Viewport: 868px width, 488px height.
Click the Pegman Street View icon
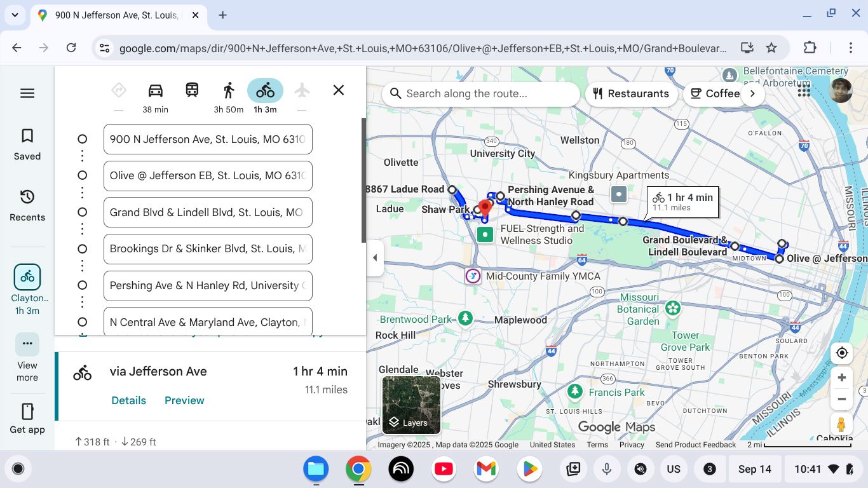pyautogui.click(x=841, y=424)
